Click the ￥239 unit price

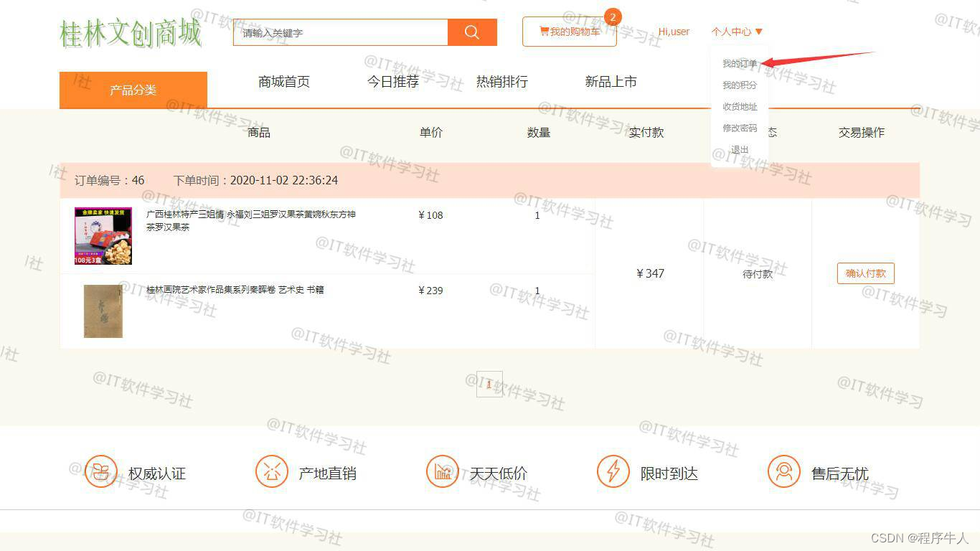click(x=430, y=291)
